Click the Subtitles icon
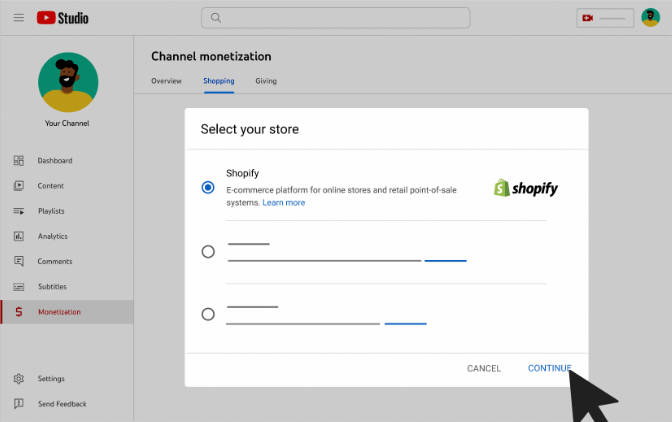The width and height of the screenshot is (672, 422). tap(18, 287)
